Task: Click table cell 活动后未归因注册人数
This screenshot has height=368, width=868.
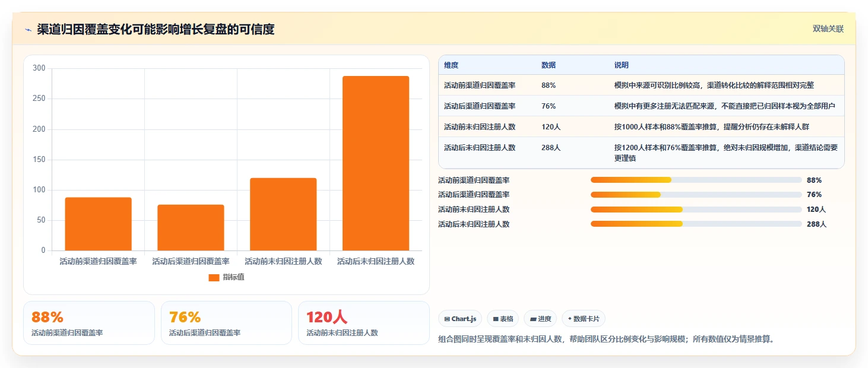Action: tap(480, 148)
